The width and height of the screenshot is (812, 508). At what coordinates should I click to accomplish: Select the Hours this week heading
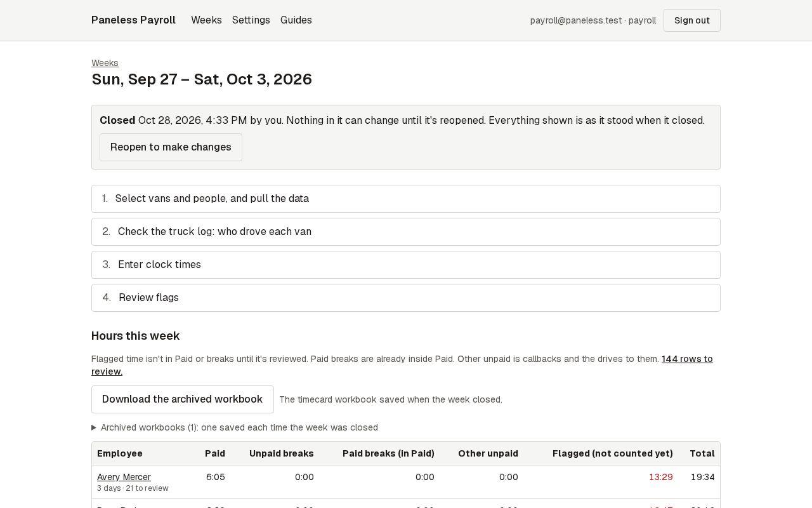(136, 336)
